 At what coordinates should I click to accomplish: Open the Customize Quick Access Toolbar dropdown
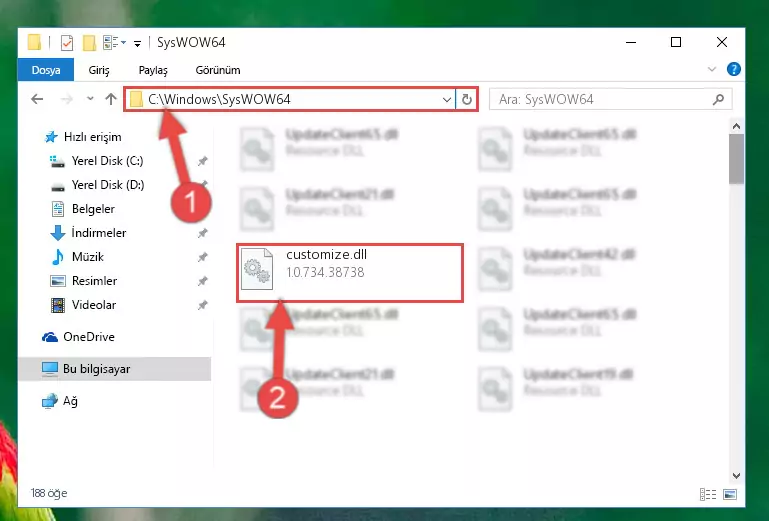click(x=138, y=44)
